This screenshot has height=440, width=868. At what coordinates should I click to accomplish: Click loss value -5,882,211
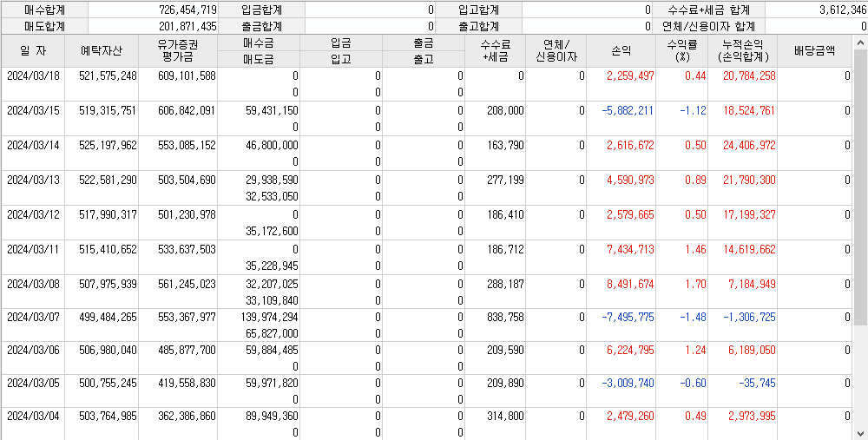[x=628, y=111]
